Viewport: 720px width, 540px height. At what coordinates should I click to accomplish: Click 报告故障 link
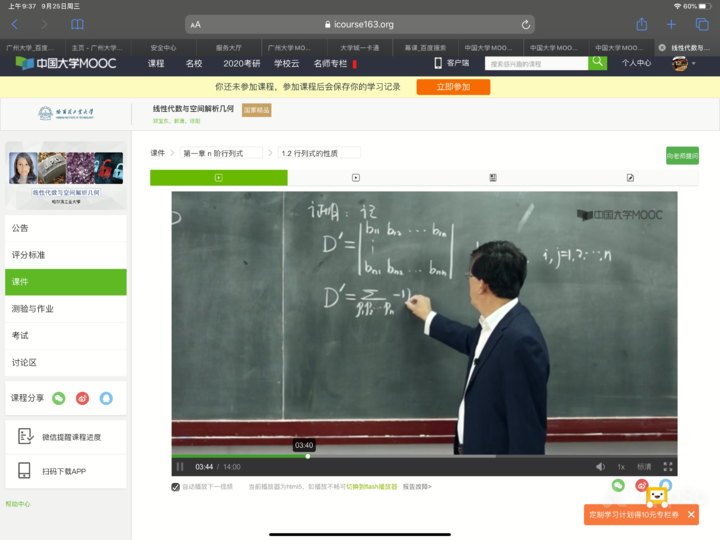417,487
